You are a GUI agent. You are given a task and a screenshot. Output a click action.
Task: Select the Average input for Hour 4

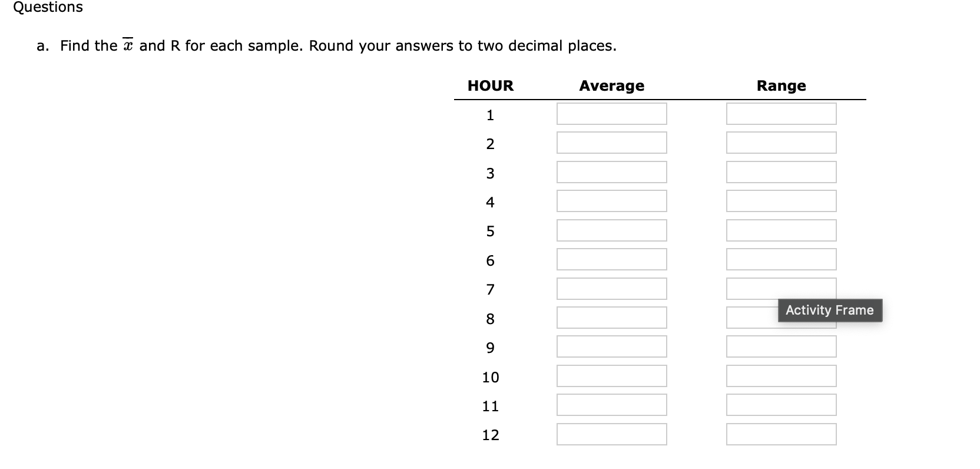[611, 201]
